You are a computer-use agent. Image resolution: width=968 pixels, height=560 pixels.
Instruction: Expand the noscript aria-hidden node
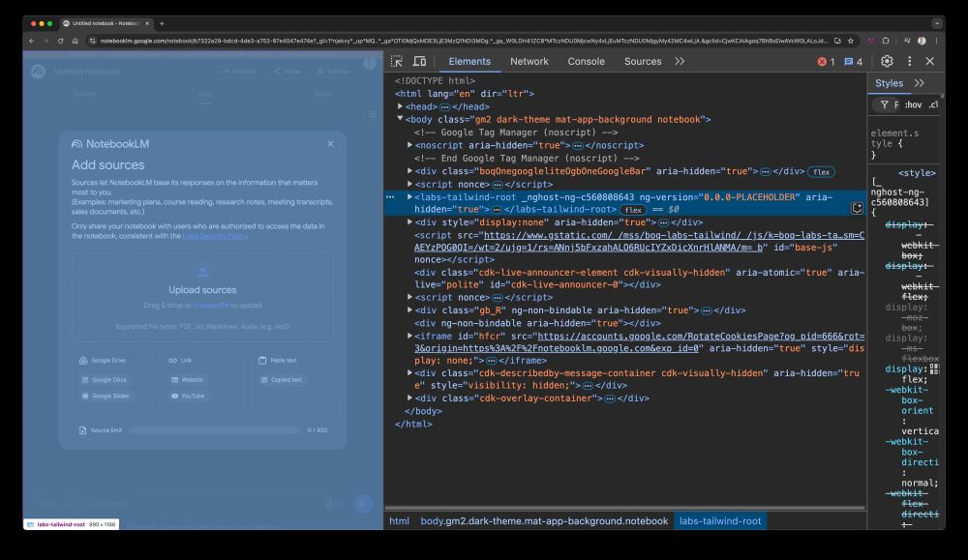point(409,145)
